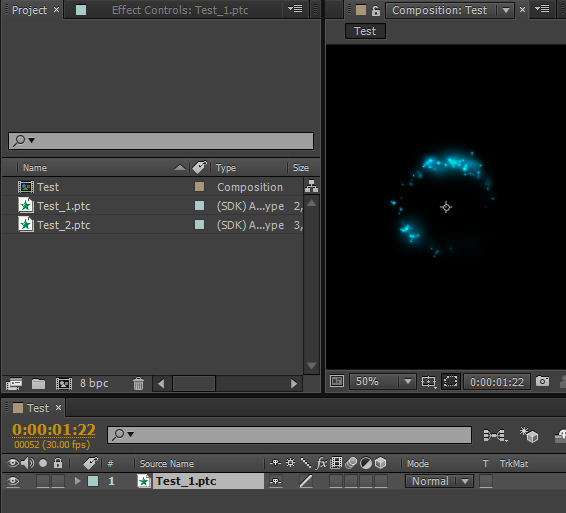
Task: Toggle the region of interest icon
Action: pyautogui.click(x=450, y=381)
